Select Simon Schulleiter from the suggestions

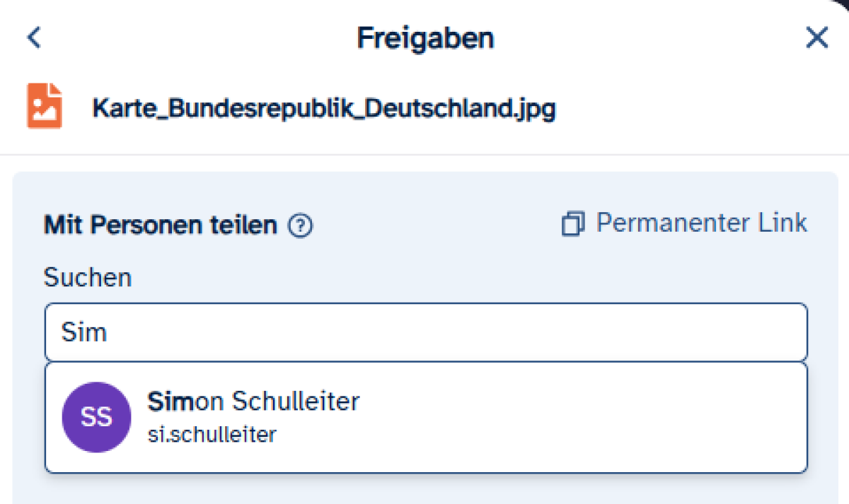[x=253, y=402]
